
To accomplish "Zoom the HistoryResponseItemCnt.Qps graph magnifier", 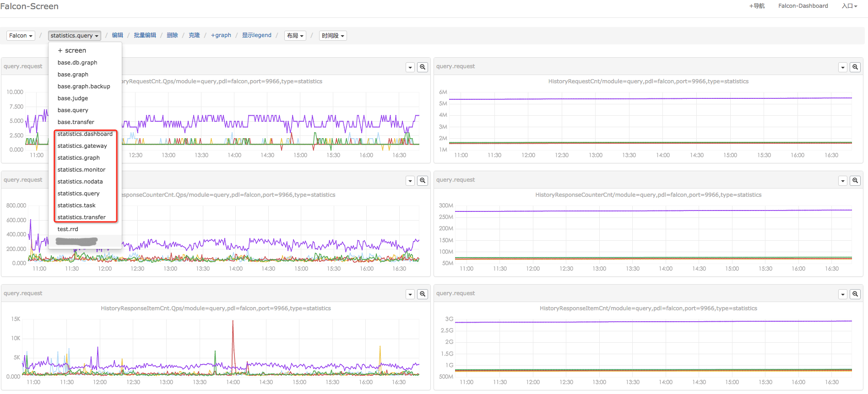I will (x=423, y=294).
